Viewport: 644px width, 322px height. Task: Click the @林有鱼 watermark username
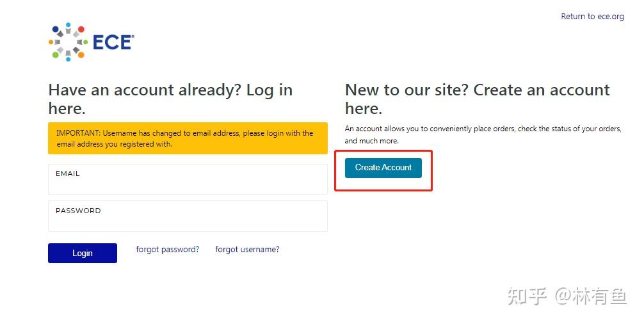tap(591, 296)
